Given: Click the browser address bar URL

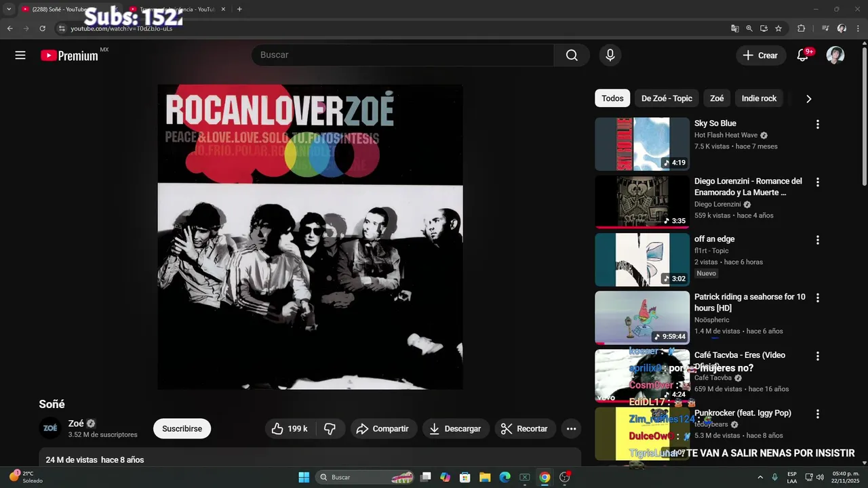Looking at the screenshot, I should (121, 28).
